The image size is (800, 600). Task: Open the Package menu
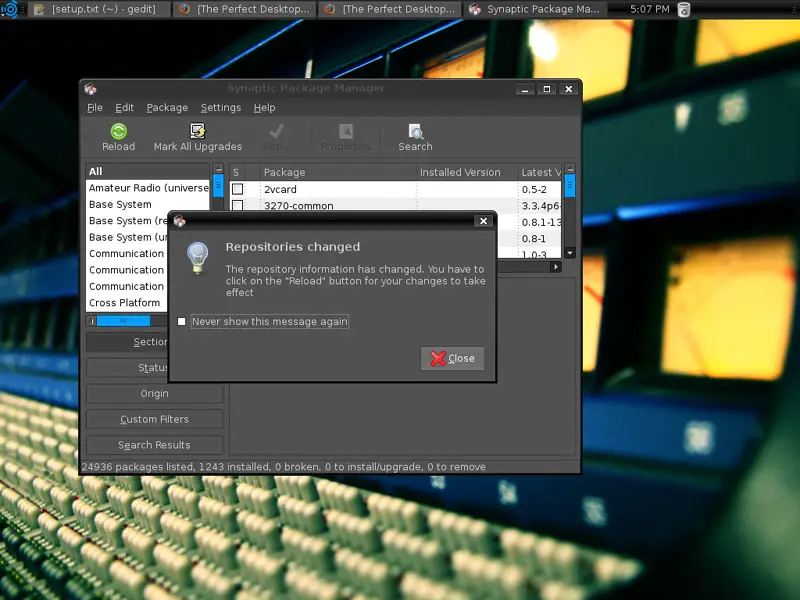(x=167, y=108)
